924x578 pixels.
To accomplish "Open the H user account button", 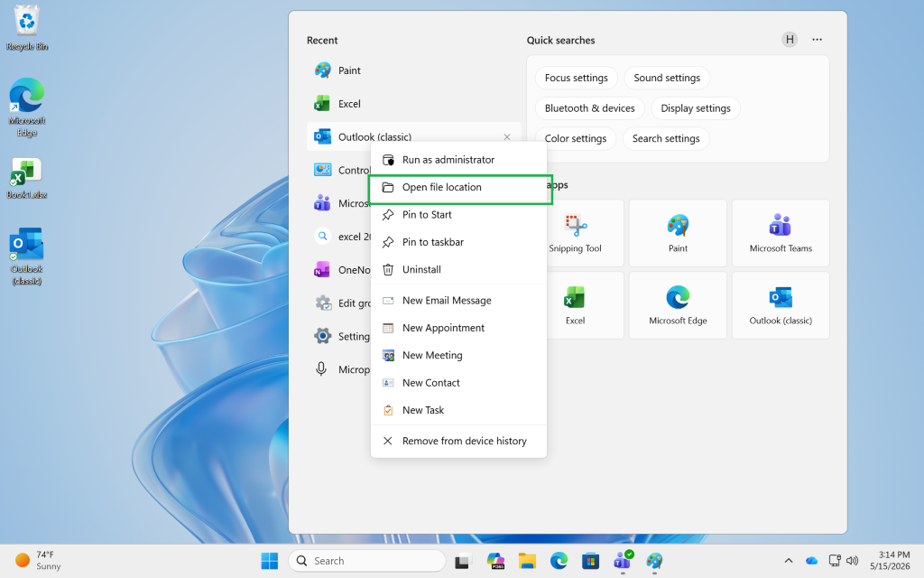I will coord(790,40).
